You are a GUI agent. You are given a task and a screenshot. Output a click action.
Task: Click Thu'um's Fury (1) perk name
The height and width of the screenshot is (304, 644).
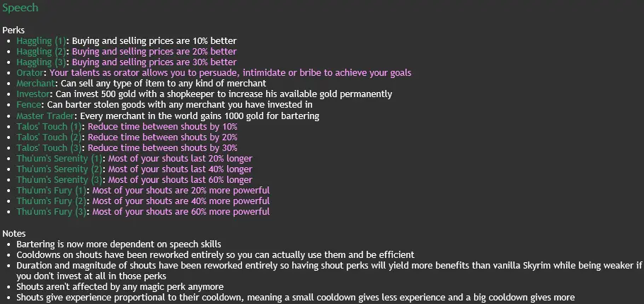[x=52, y=191]
